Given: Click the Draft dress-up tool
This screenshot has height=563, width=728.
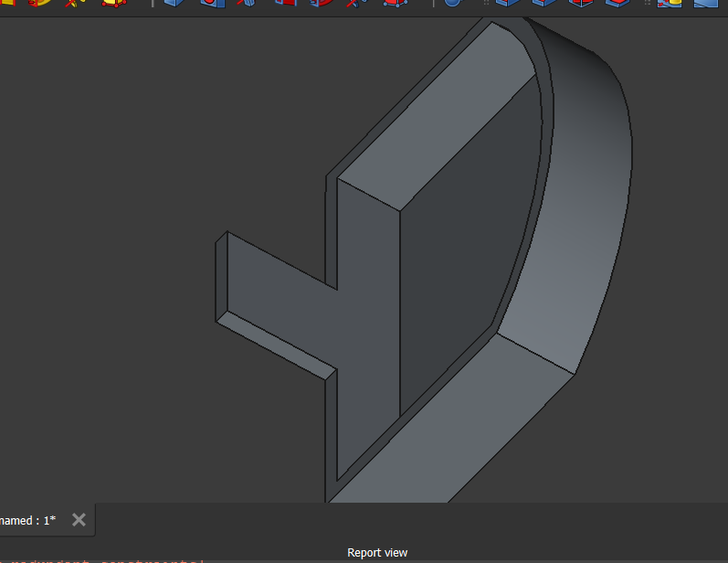Looking at the screenshot, I should click(581, 3).
